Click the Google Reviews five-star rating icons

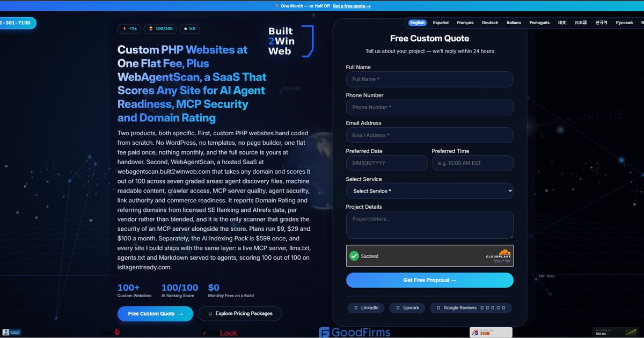492,308
